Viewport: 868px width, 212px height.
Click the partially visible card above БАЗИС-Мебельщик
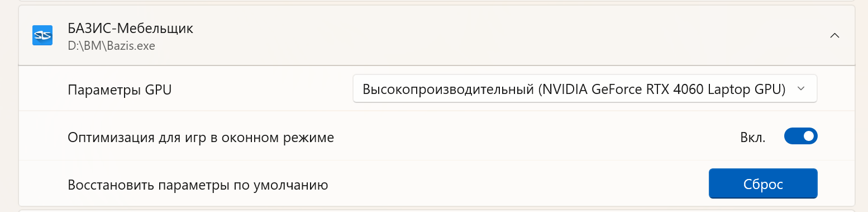pyautogui.click(x=437, y=1)
